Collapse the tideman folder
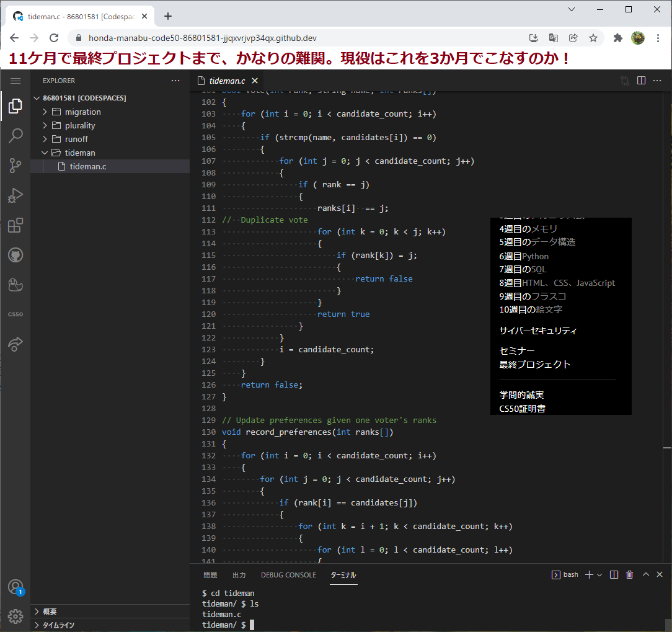The image size is (672, 632). [x=79, y=153]
